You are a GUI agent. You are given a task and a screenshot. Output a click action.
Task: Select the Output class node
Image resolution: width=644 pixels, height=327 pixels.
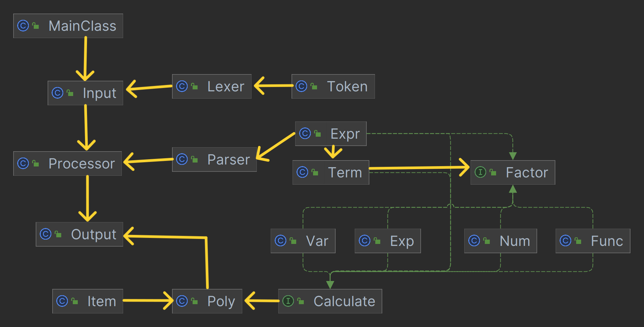click(x=79, y=234)
